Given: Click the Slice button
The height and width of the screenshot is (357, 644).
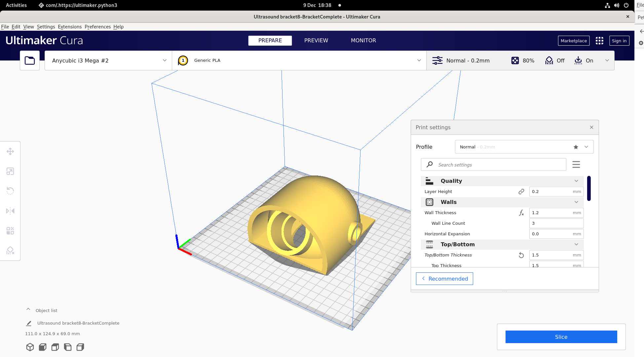Looking at the screenshot, I should 561,337.
